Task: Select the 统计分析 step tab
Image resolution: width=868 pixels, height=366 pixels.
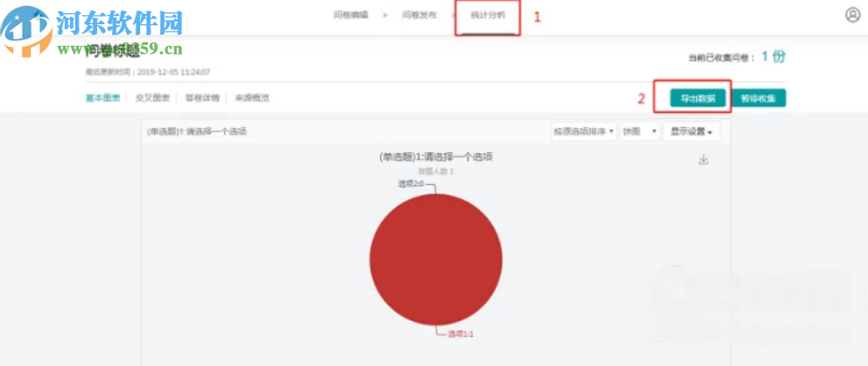Action: coord(488,16)
